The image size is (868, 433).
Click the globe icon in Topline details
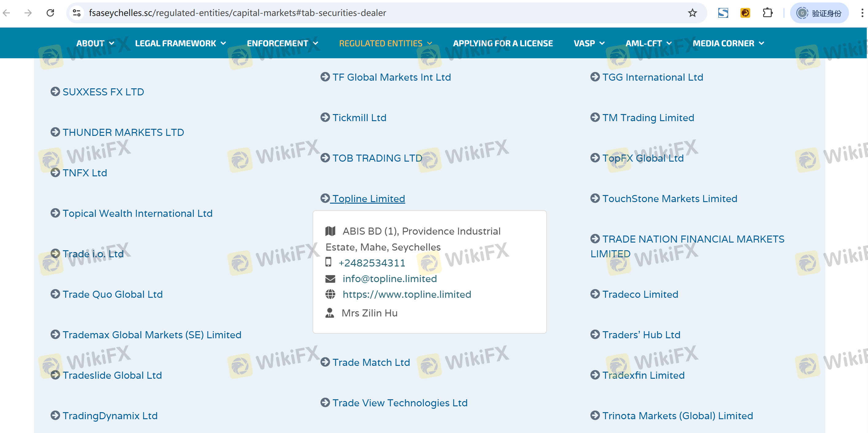click(x=330, y=294)
